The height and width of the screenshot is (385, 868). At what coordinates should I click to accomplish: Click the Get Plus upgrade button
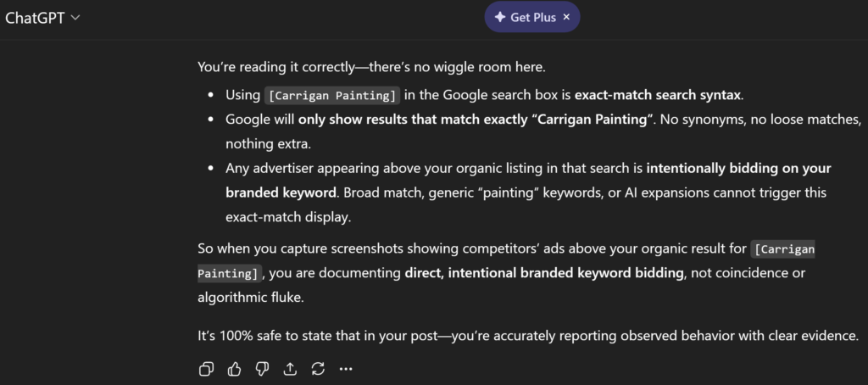532,17
